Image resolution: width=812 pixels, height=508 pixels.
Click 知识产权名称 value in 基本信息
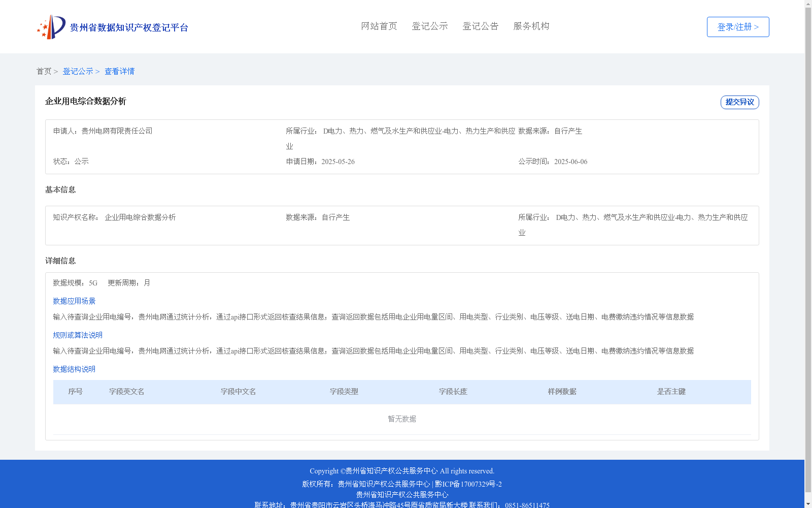[x=141, y=217]
